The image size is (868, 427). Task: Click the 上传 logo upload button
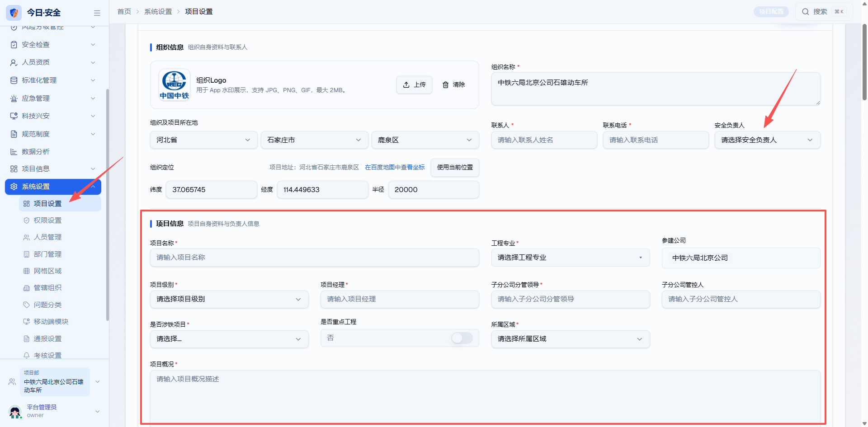[x=414, y=84]
